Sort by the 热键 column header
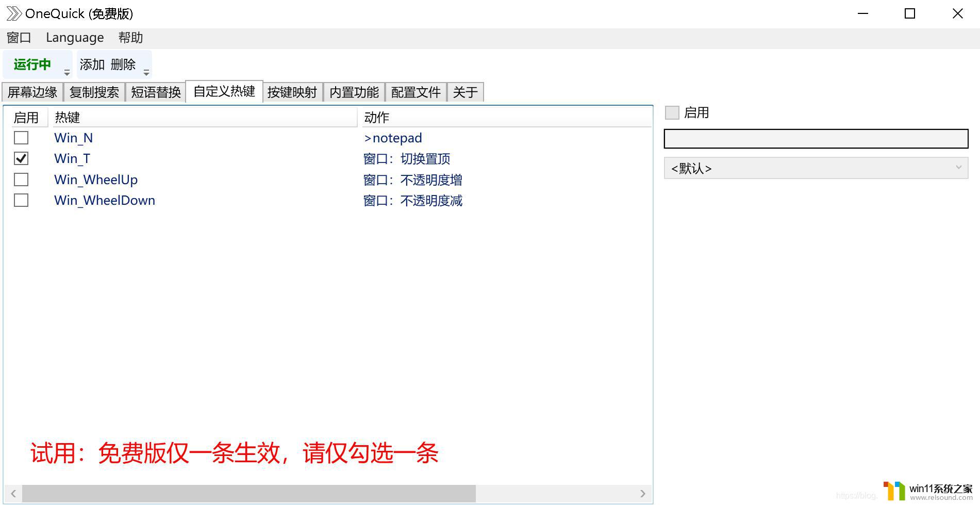The height and width of the screenshot is (505, 980). click(205, 118)
